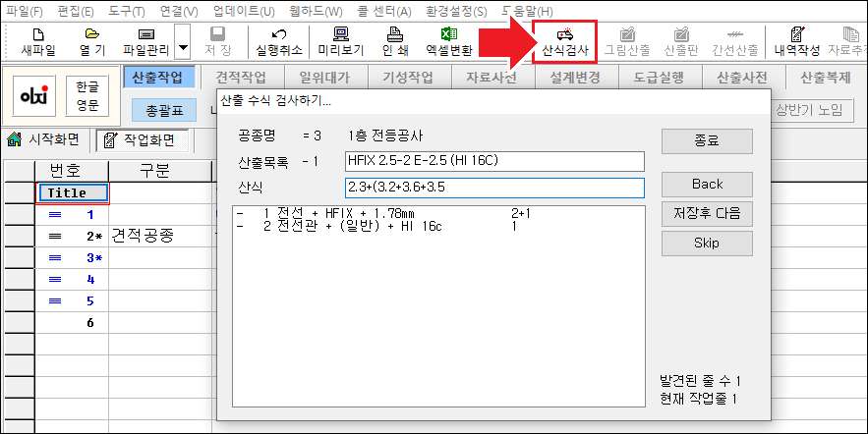Select row number 4 in grid

click(72, 279)
